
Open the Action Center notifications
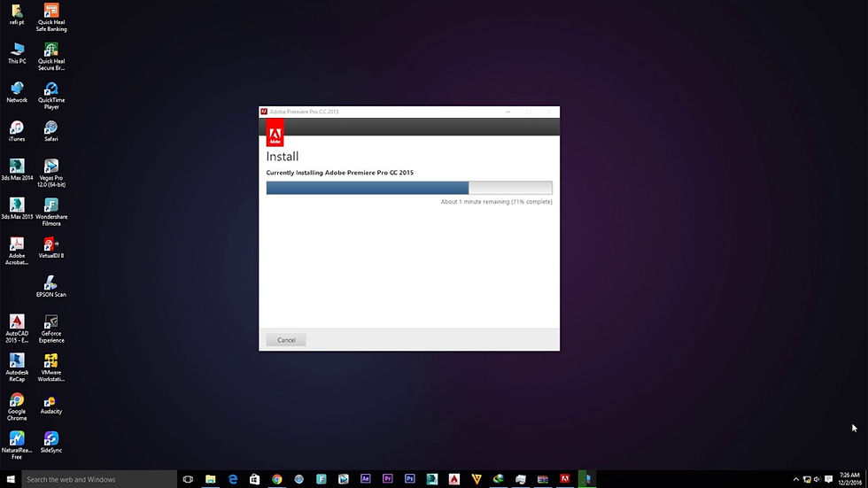click(828, 479)
